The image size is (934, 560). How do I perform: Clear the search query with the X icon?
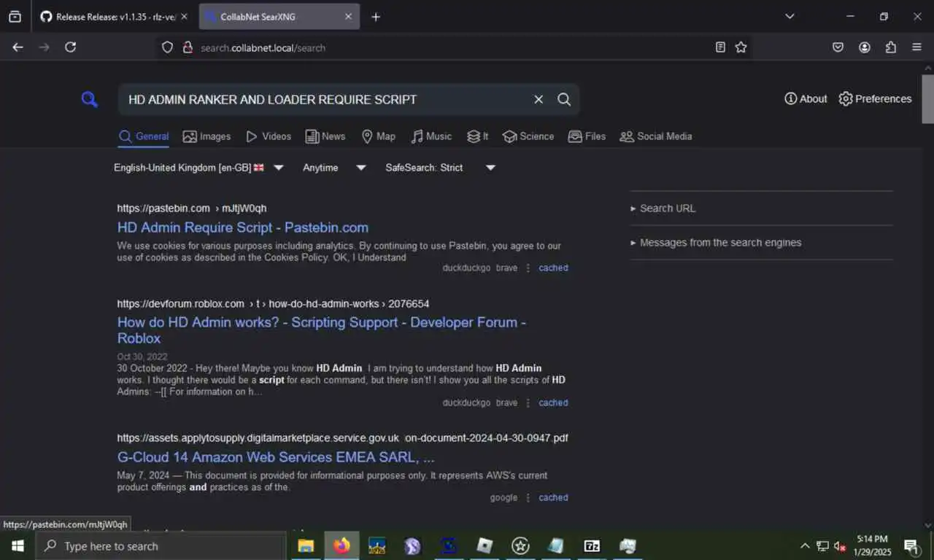[539, 99]
